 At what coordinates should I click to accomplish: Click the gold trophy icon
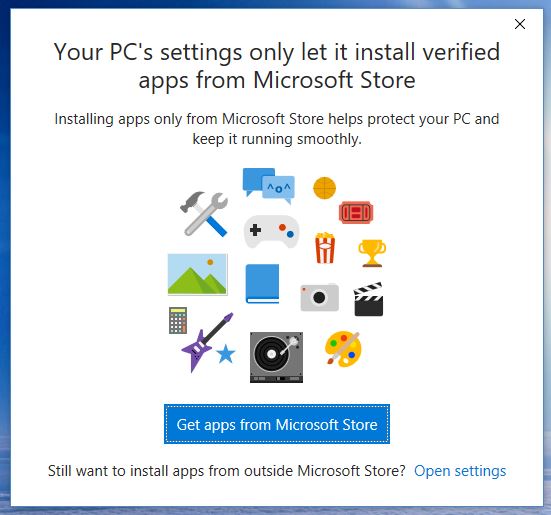point(372,253)
